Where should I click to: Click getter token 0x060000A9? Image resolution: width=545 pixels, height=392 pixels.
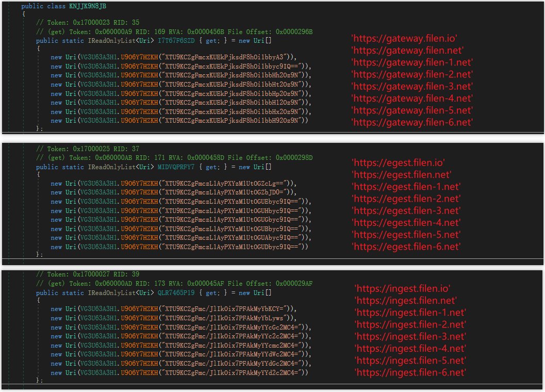click(113, 32)
